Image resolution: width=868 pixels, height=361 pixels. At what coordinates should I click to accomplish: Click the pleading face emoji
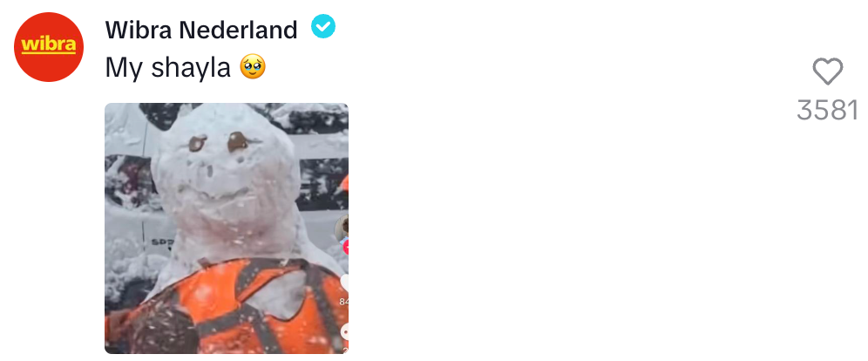pos(253,67)
